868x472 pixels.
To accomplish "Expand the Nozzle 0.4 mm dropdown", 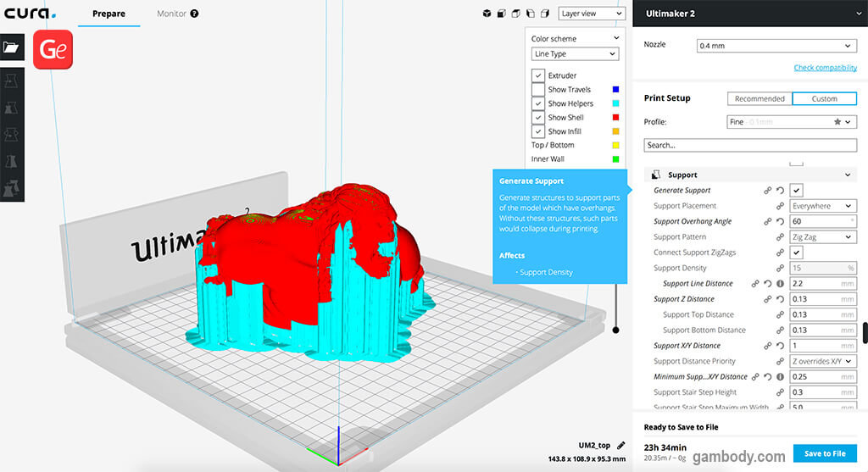I will click(x=776, y=46).
